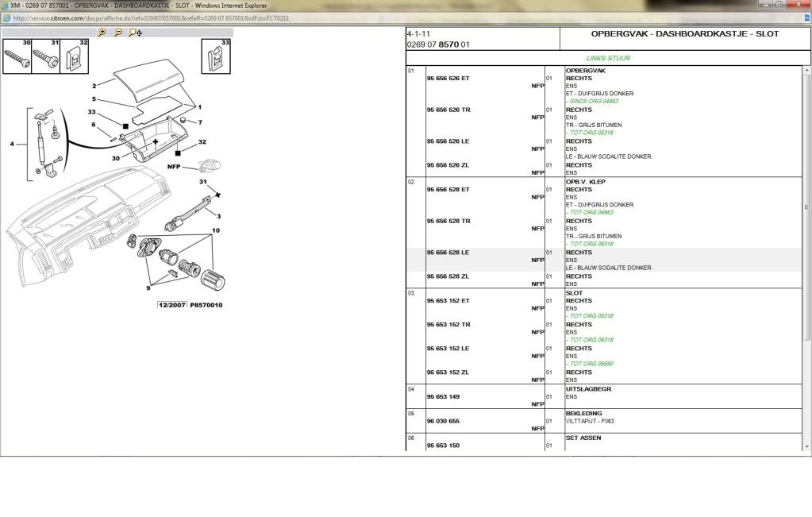812x517 pixels.
Task: Select part number 95 653 149
Action: click(443, 397)
